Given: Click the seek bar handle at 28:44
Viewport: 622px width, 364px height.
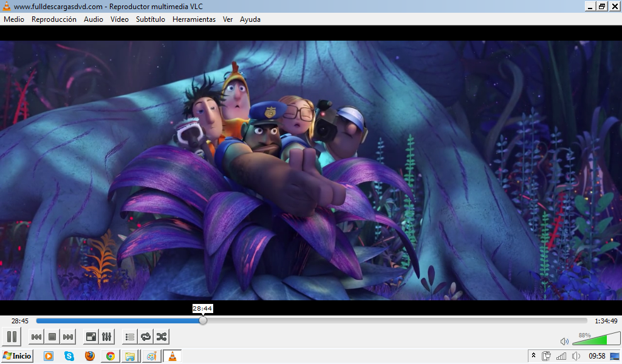Looking at the screenshot, I should pos(203,320).
